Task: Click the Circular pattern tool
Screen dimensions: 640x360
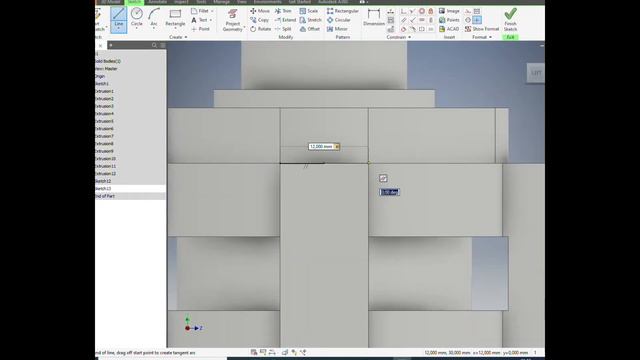Action: click(338, 20)
